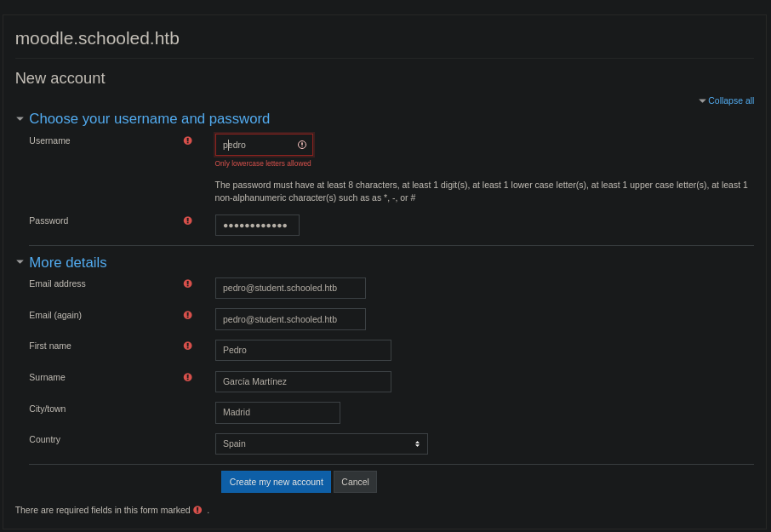Click required icon next to Password label

188,220
